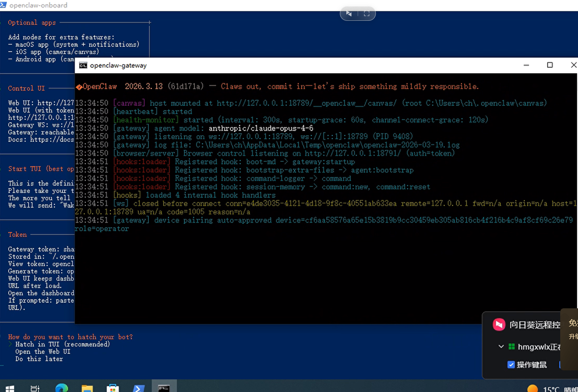Open Microsoft Store from the taskbar
Image resolution: width=578 pixels, height=392 pixels.
(x=113, y=388)
